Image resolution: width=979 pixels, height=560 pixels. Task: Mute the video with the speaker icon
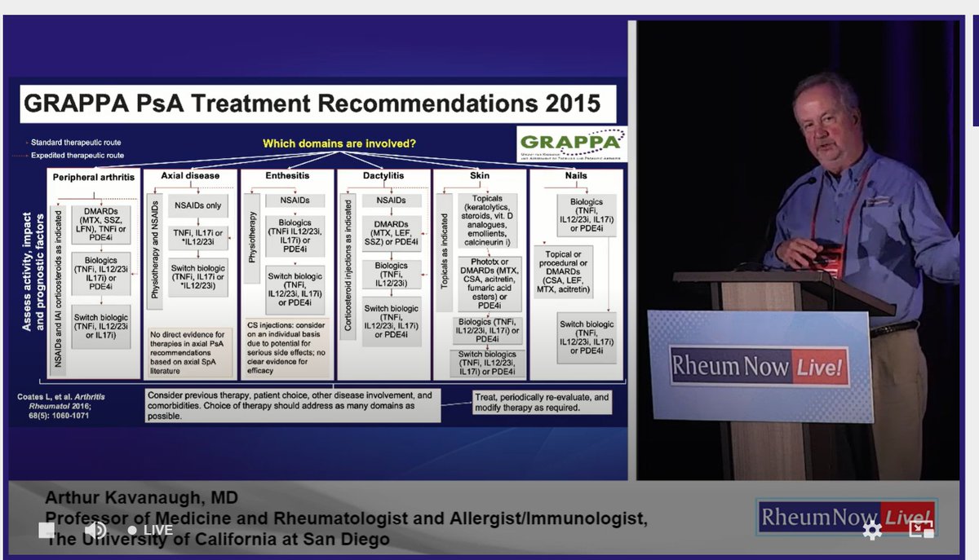(x=95, y=531)
